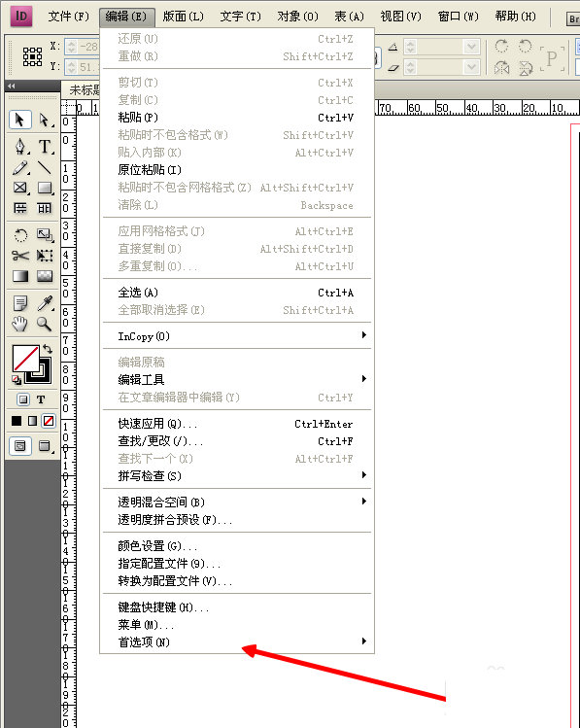Open the 首选项 submenu
This screenshot has height=728, width=580.
(237, 641)
